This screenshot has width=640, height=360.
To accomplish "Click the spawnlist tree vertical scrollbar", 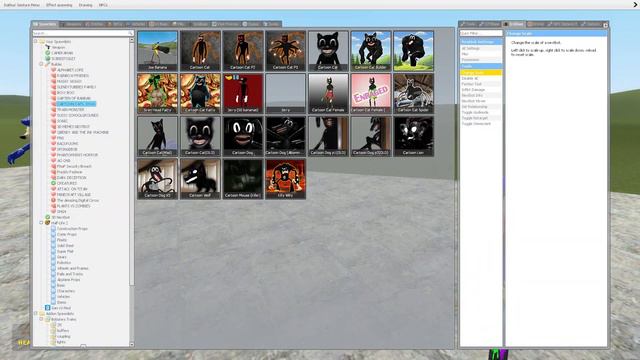I will [132, 164].
